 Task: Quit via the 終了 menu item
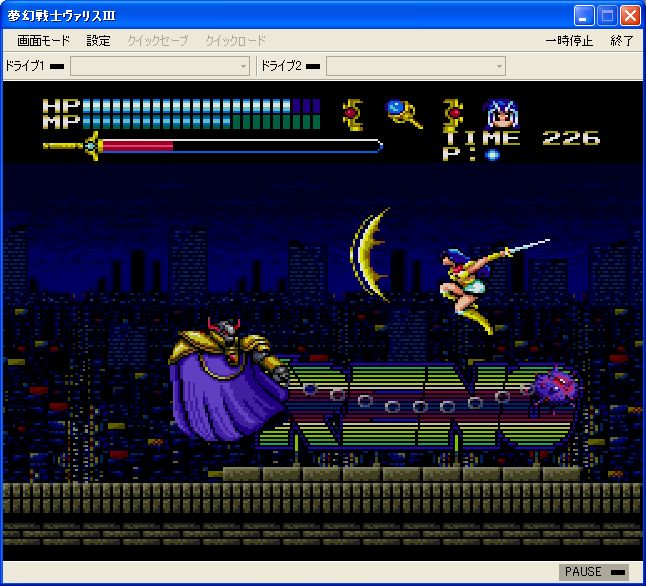[x=622, y=41]
